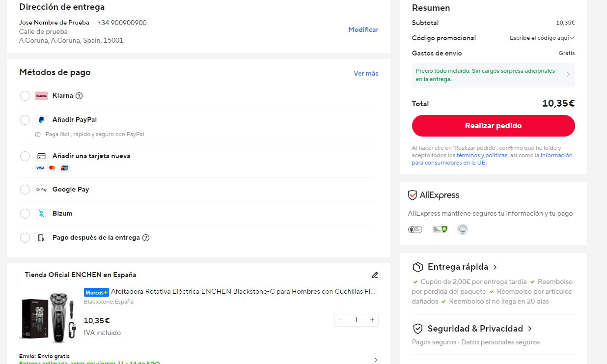This screenshot has width=607, height=364.
Task: Click Realizar pedido button
Action: point(493,126)
